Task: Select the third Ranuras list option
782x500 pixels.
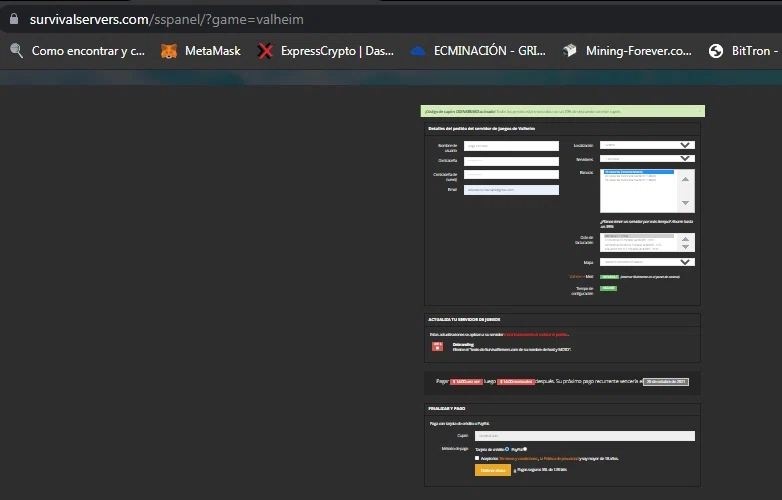Action: tap(638, 180)
